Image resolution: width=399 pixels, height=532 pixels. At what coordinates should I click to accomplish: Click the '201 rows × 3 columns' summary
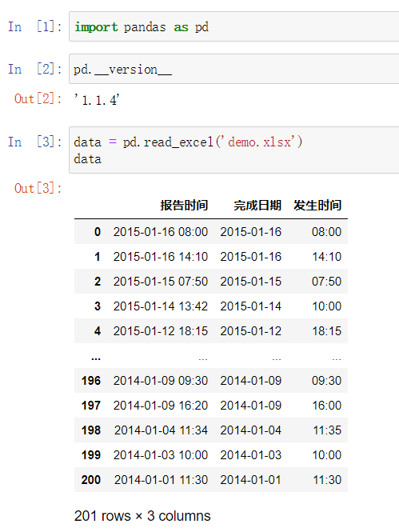coord(142,516)
